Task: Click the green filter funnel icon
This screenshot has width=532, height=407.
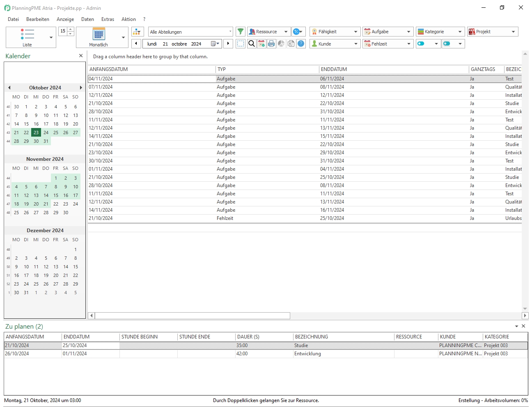Action: click(x=241, y=32)
